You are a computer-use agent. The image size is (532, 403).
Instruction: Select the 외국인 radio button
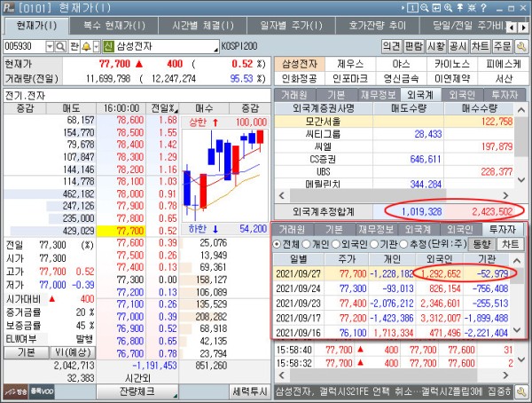tap(335, 244)
